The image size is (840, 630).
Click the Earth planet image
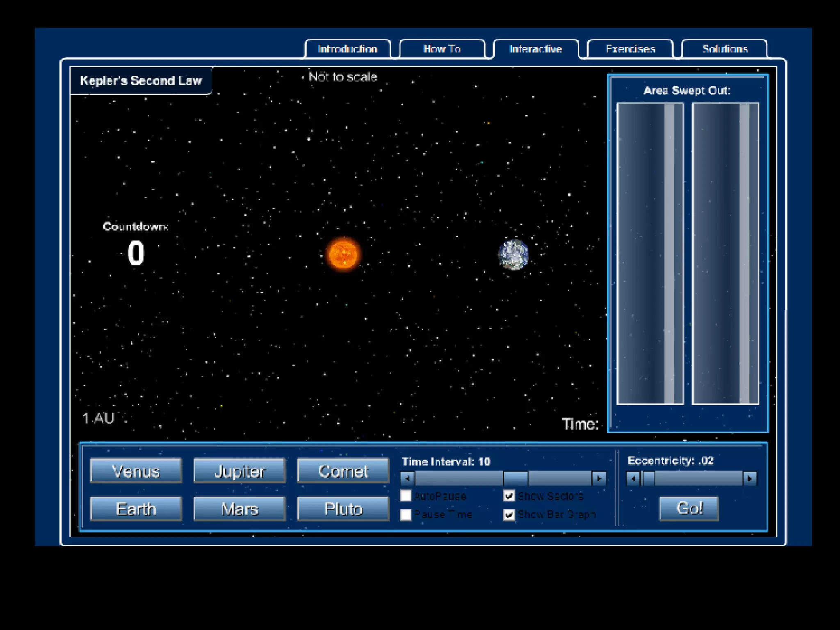[x=514, y=255]
